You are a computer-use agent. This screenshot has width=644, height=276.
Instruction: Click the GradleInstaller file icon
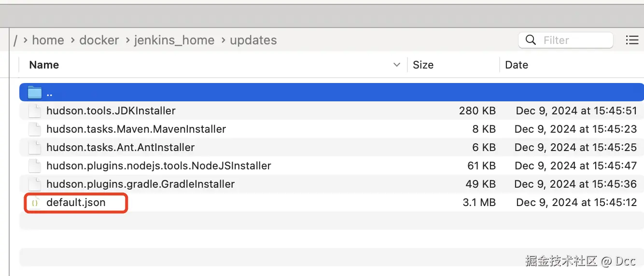click(34, 184)
